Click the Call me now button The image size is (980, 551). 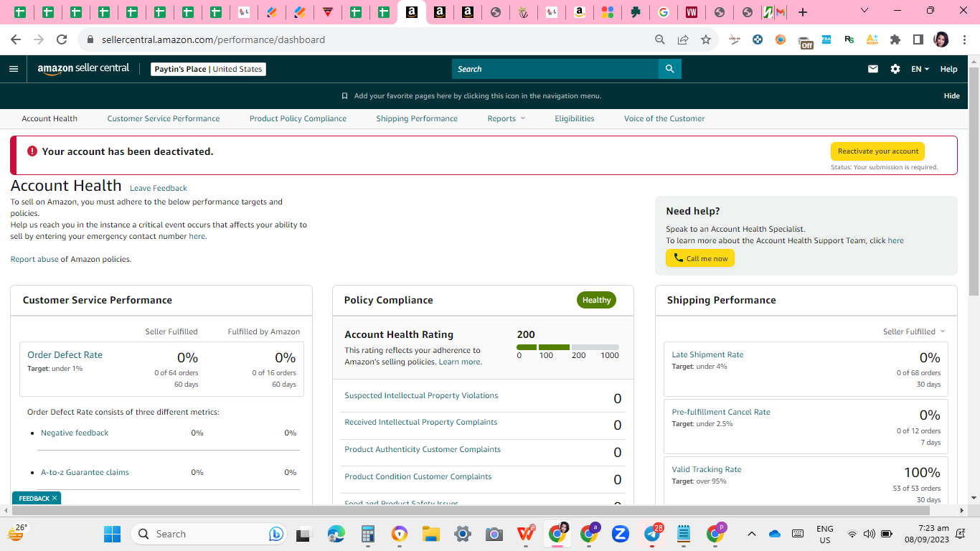tap(700, 258)
